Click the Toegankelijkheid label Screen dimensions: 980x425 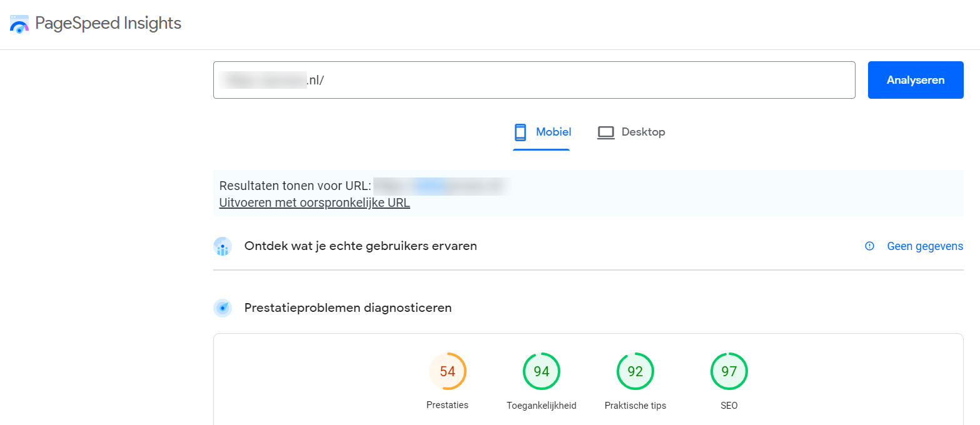click(542, 406)
